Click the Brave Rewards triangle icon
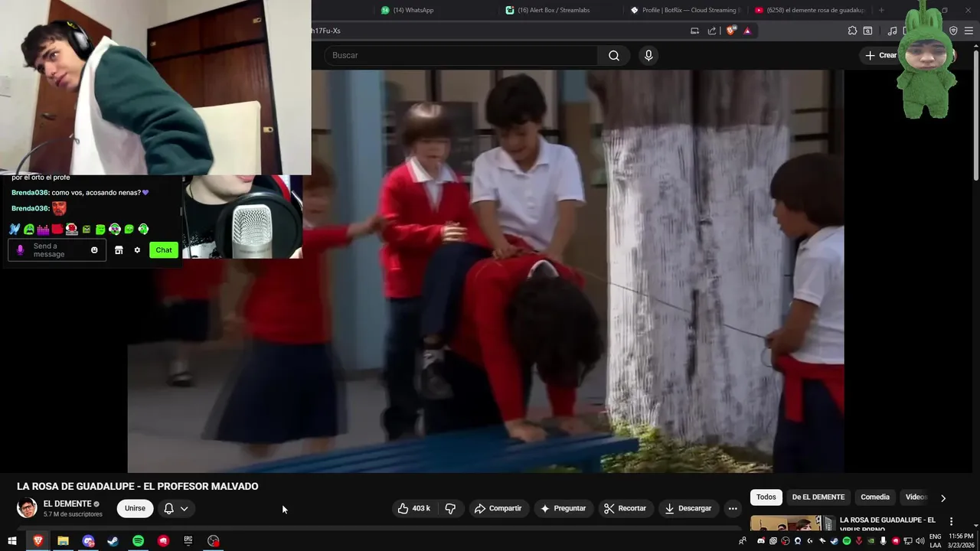Image resolution: width=980 pixels, height=551 pixels. (747, 31)
